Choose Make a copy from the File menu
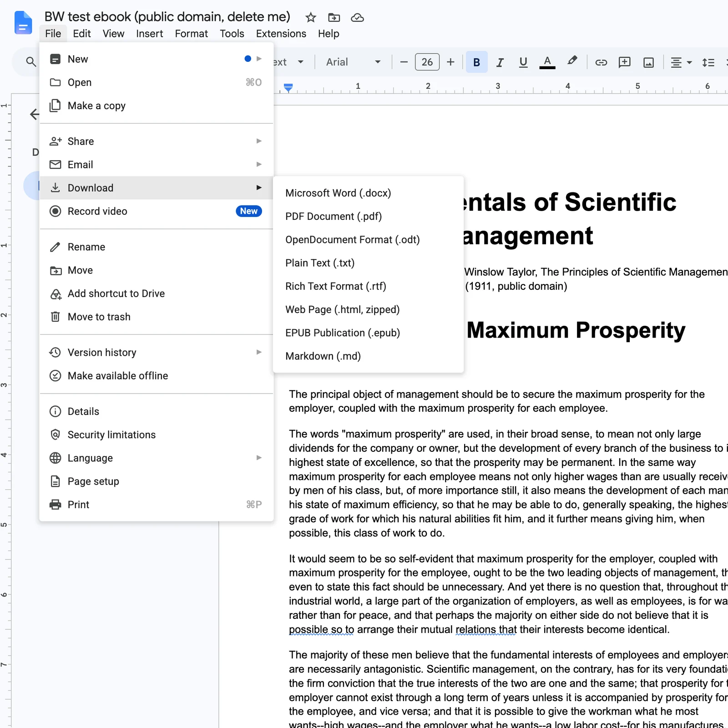Viewport: 728px width, 728px height. pyautogui.click(x=157, y=106)
